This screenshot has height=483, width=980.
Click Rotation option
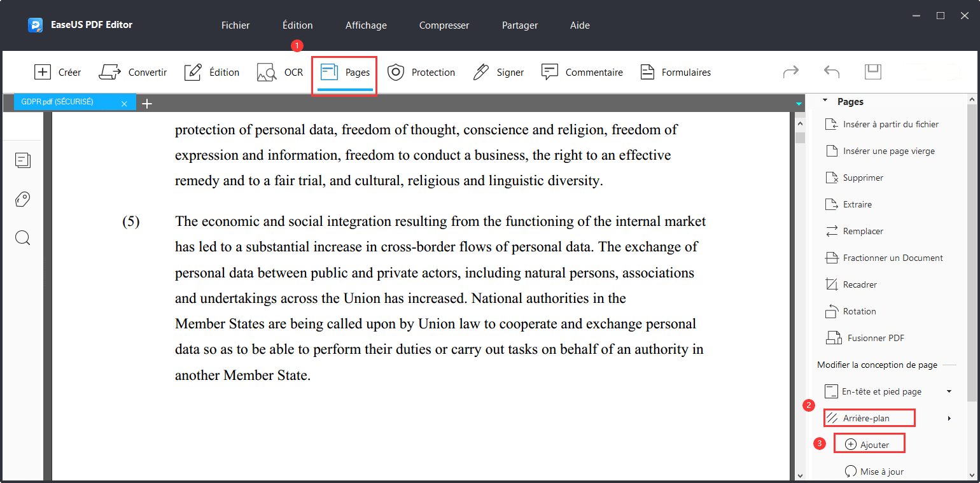(x=850, y=311)
